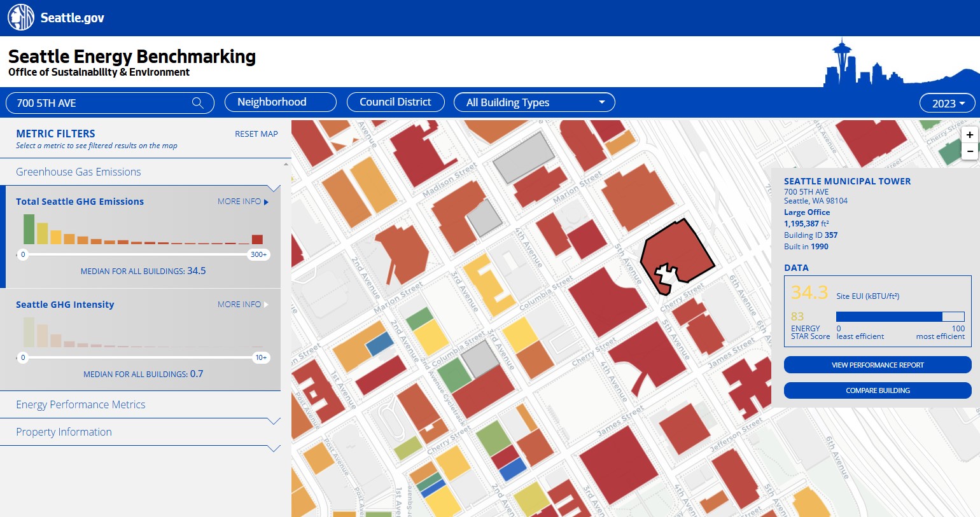Expand the Property Information section
Screen dimensions: 980x517
(x=140, y=432)
